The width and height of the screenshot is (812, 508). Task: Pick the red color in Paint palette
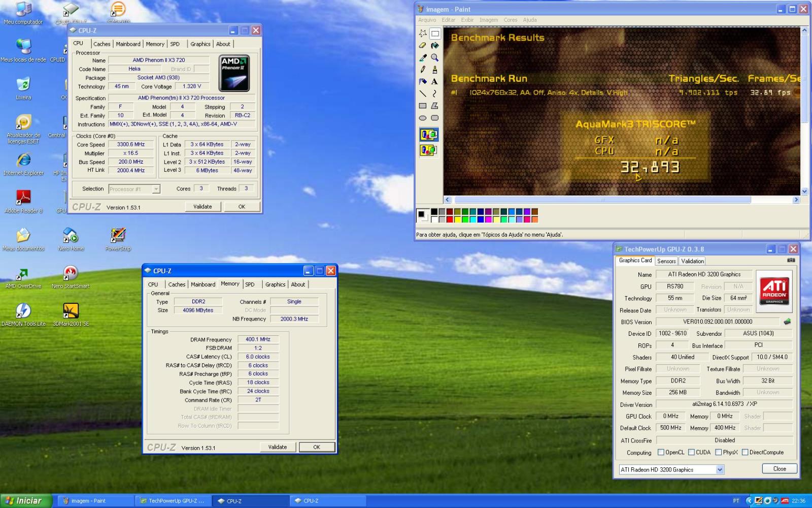click(450, 219)
